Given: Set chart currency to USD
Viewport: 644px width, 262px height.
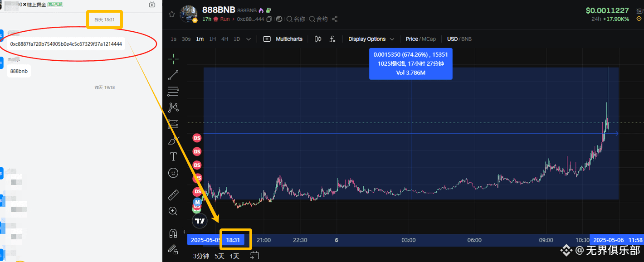Looking at the screenshot, I should point(452,39).
